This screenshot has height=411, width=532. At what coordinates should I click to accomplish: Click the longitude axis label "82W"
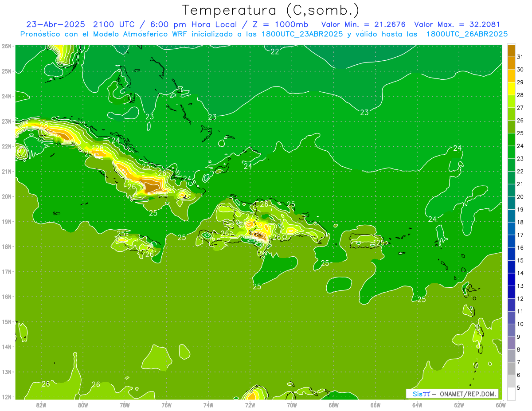click(x=41, y=405)
